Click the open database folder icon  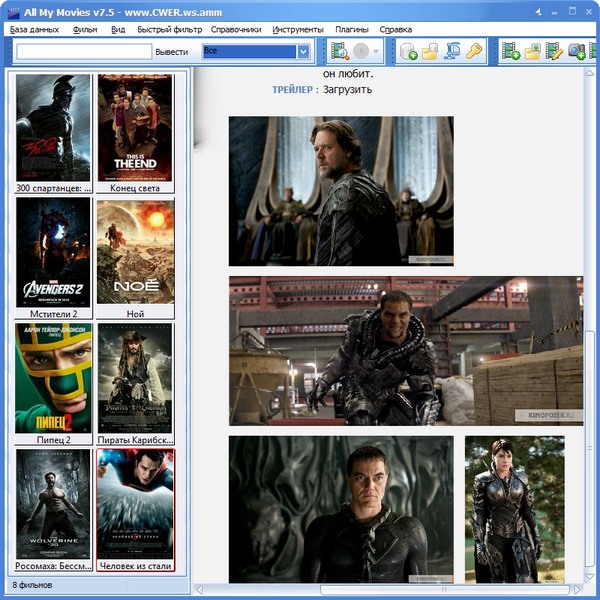[x=430, y=51]
